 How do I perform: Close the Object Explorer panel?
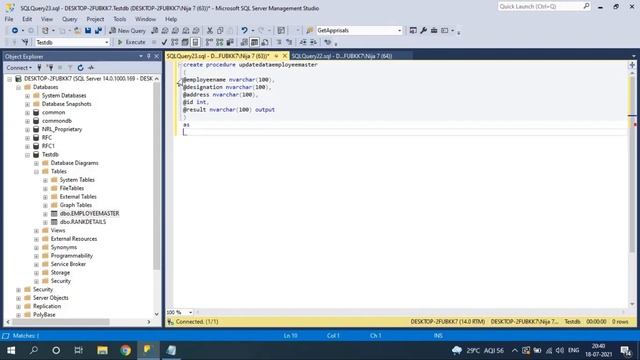[156, 56]
